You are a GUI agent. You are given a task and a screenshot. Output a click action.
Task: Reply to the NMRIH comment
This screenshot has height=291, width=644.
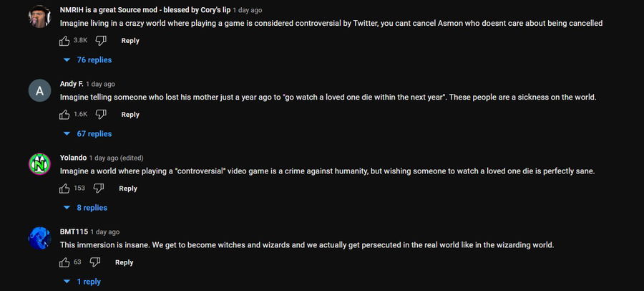point(130,41)
